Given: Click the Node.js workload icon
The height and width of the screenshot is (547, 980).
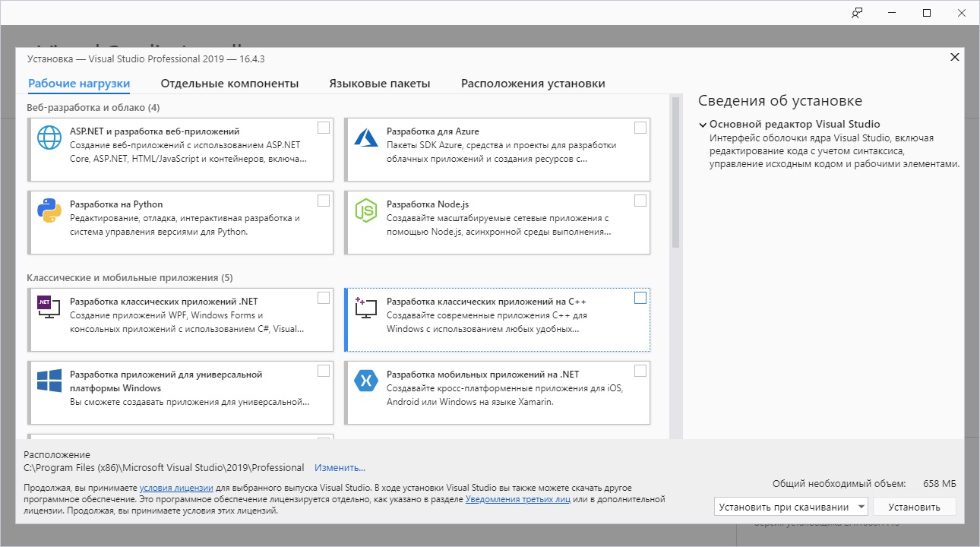Looking at the screenshot, I should click(x=366, y=210).
